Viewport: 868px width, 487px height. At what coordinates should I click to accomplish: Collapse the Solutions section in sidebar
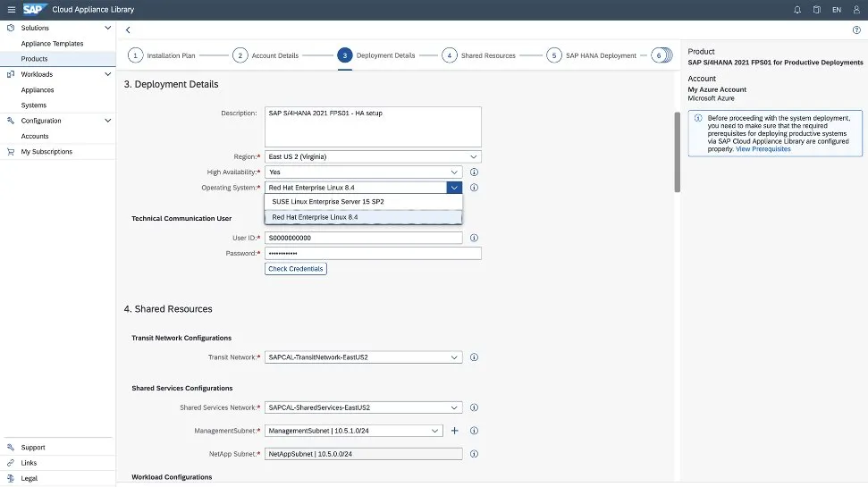[108, 28]
